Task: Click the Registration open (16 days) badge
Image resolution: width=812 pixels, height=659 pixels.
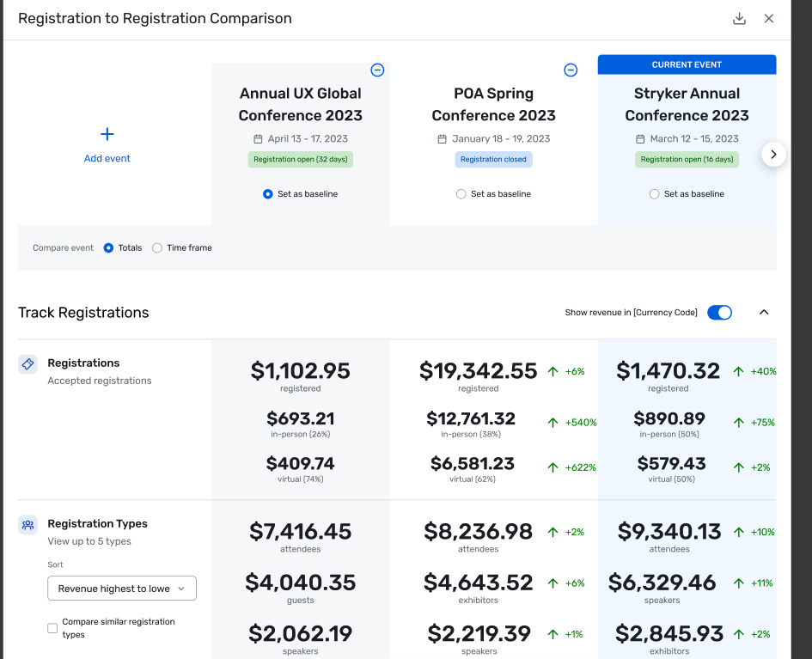Action: [687, 160]
